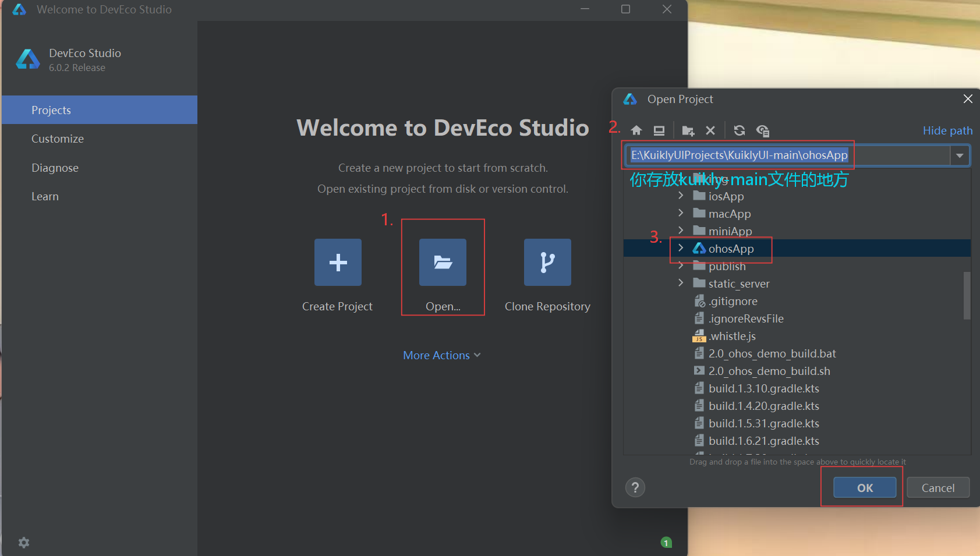Screen dimensions: 980x556
Task: Expand the macApp folder
Action: pyautogui.click(x=681, y=213)
